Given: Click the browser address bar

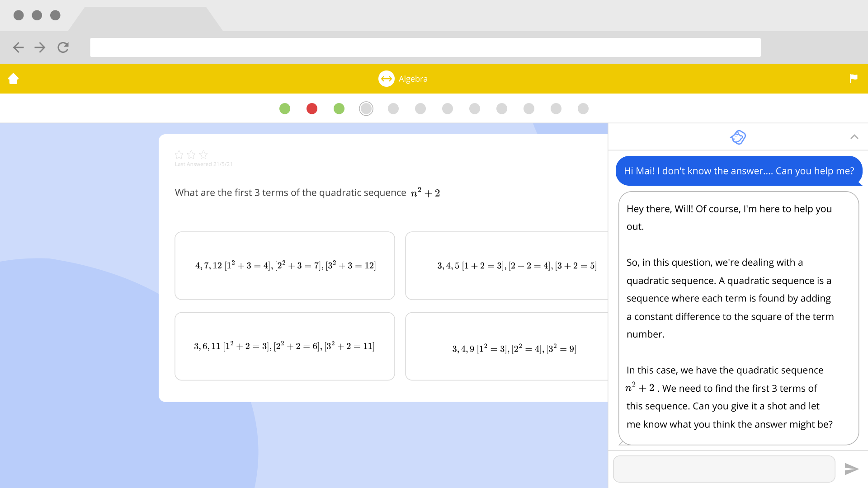Looking at the screenshot, I should tap(425, 47).
